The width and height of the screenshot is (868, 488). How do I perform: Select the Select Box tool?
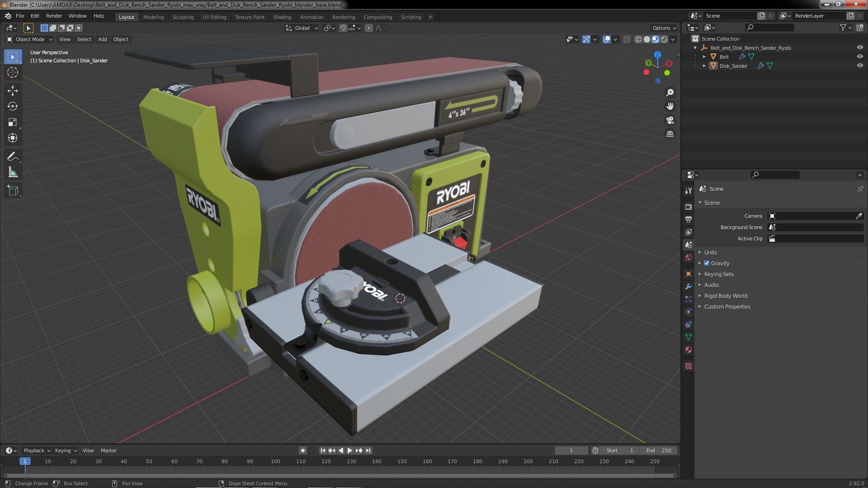[13, 57]
